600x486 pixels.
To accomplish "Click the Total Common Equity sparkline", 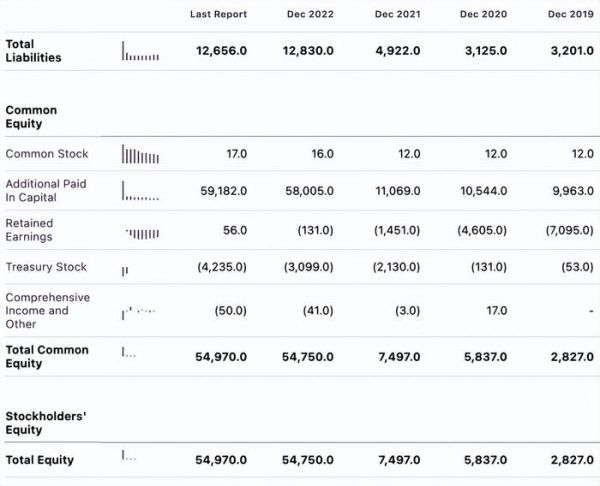I will coord(129,353).
